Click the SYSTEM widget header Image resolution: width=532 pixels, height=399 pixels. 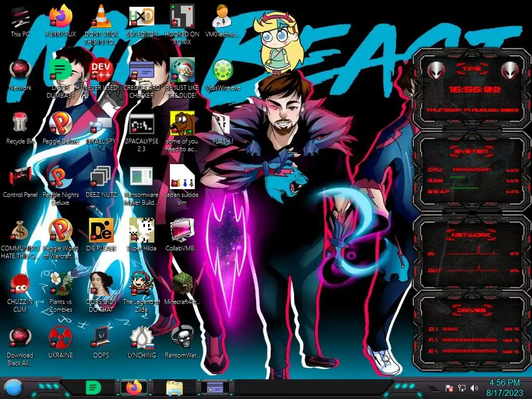(472, 151)
